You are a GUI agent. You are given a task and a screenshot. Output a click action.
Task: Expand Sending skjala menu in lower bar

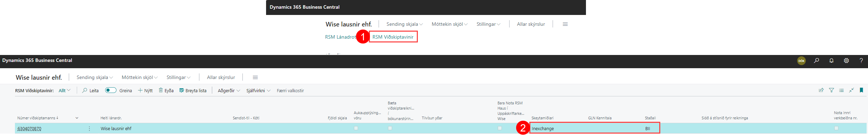(94, 77)
